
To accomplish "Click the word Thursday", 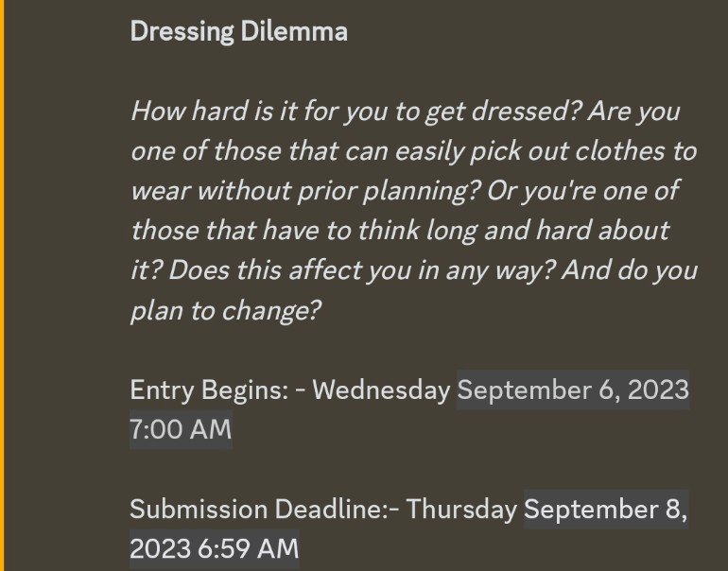I will 461,510.
